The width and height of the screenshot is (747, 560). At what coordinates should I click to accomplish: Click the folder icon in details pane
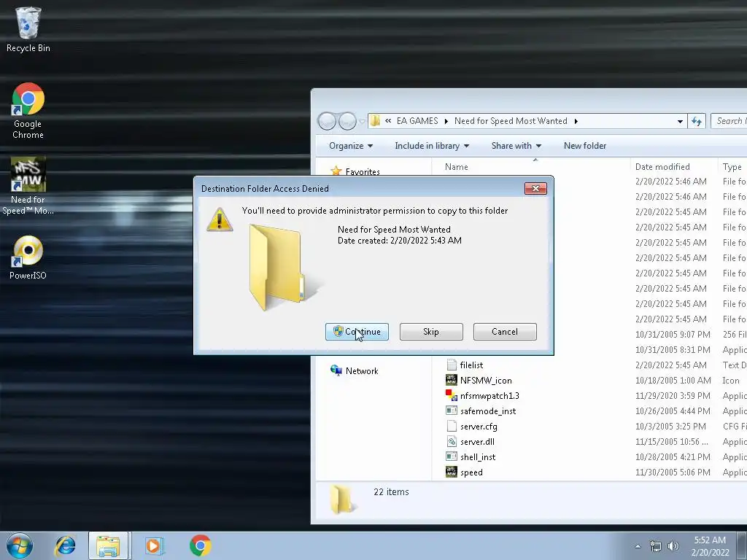point(341,499)
